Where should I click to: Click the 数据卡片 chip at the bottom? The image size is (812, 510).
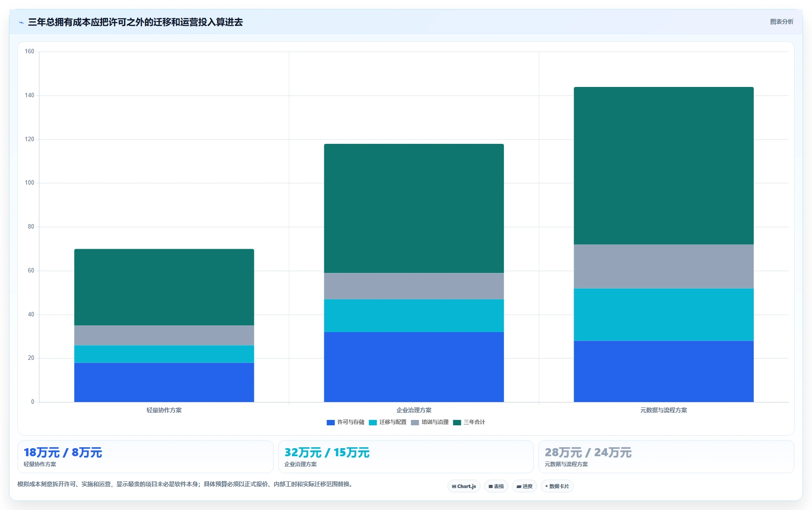coord(557,486)
